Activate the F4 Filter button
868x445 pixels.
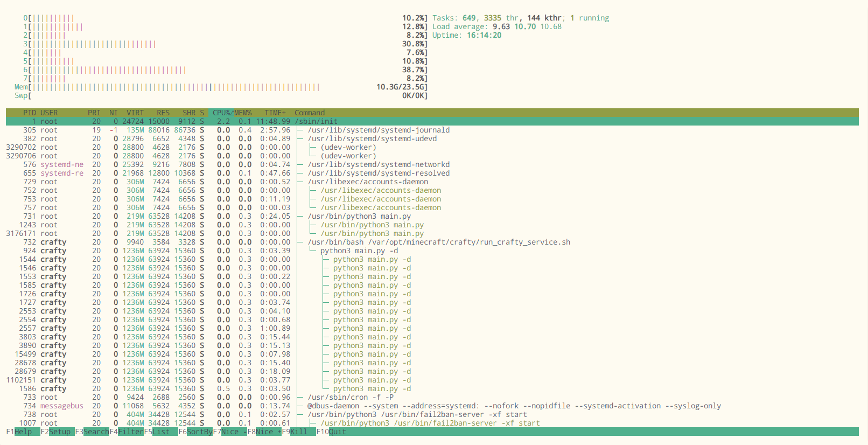pyautogui.click(x=127, y=432)
